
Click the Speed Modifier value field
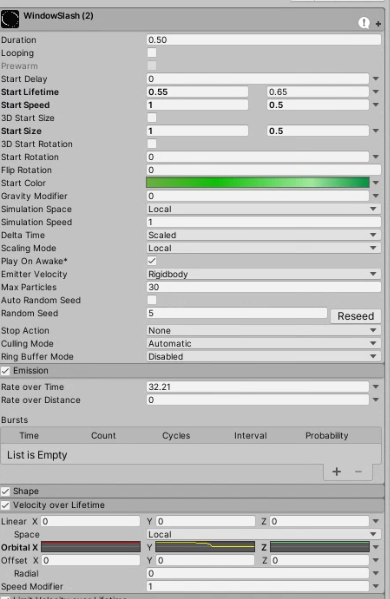click(258, 586)
